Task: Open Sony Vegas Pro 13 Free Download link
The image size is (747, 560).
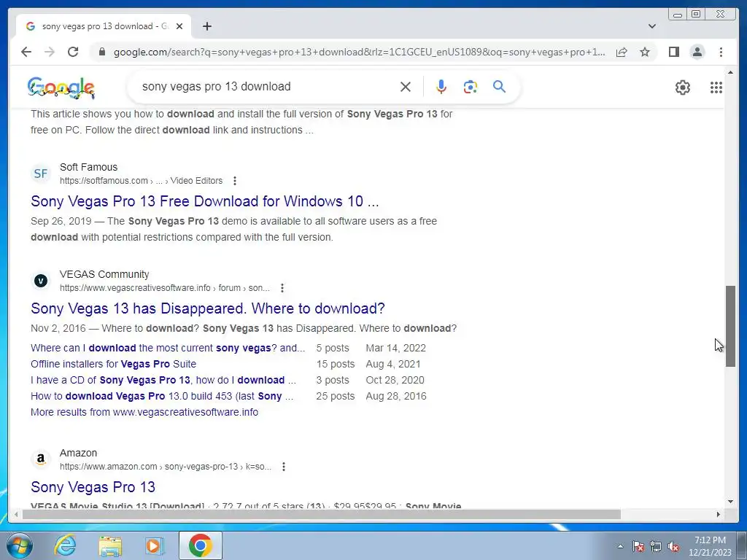Action: point(205,201)
